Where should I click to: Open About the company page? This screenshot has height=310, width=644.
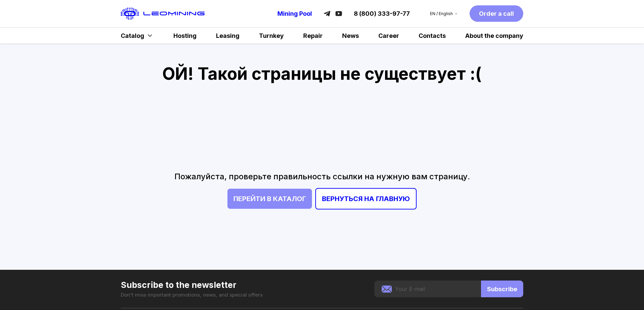coord(494,36)
